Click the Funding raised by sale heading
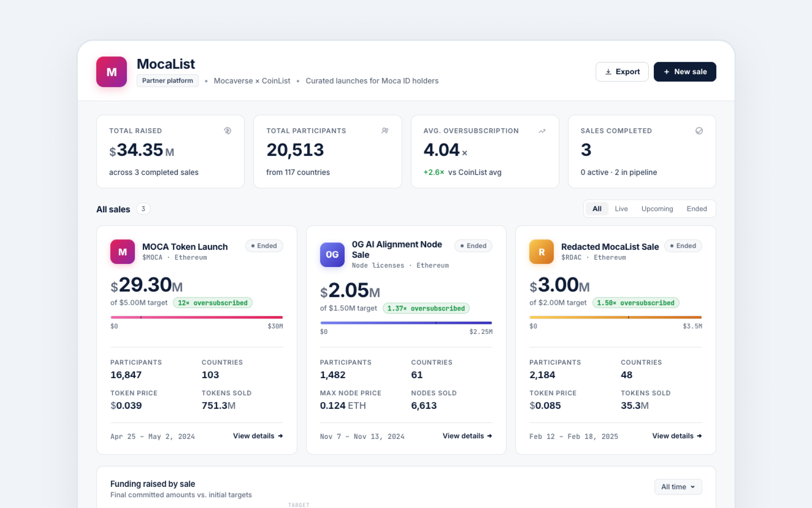 pyautogui.click(x=153, y=484)
